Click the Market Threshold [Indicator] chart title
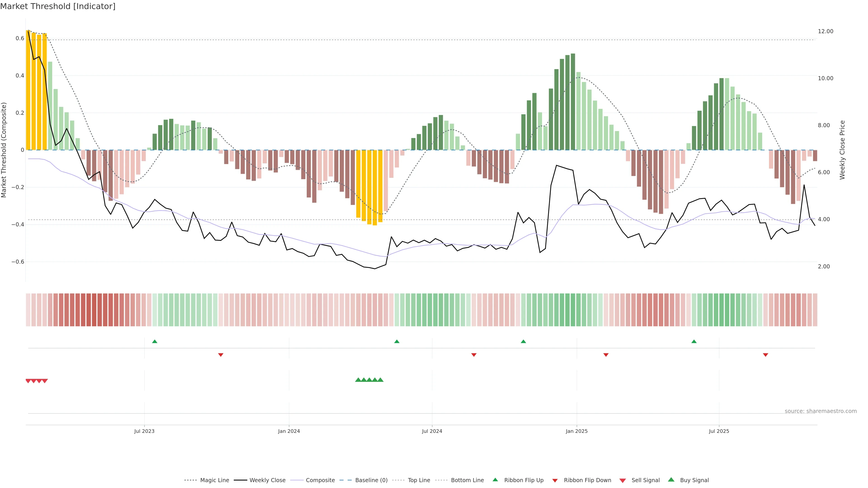Screen dimensions: 868x488 (x=58, y=6)
